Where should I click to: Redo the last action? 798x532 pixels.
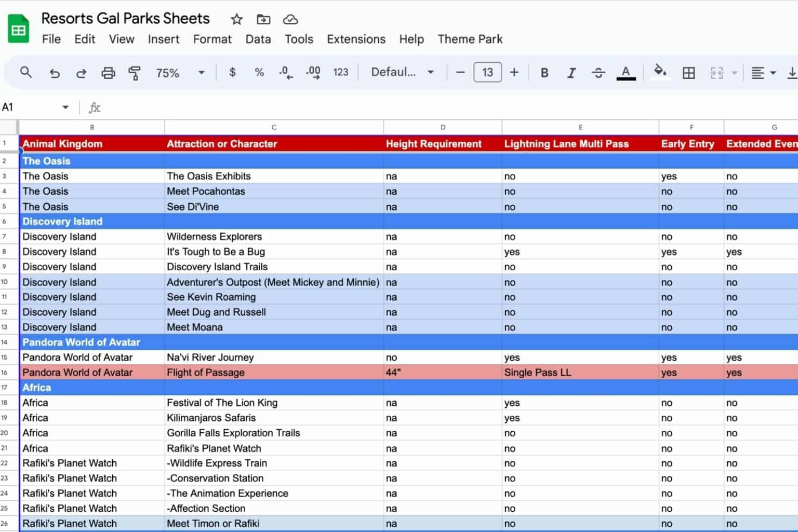tap(81, 72)
